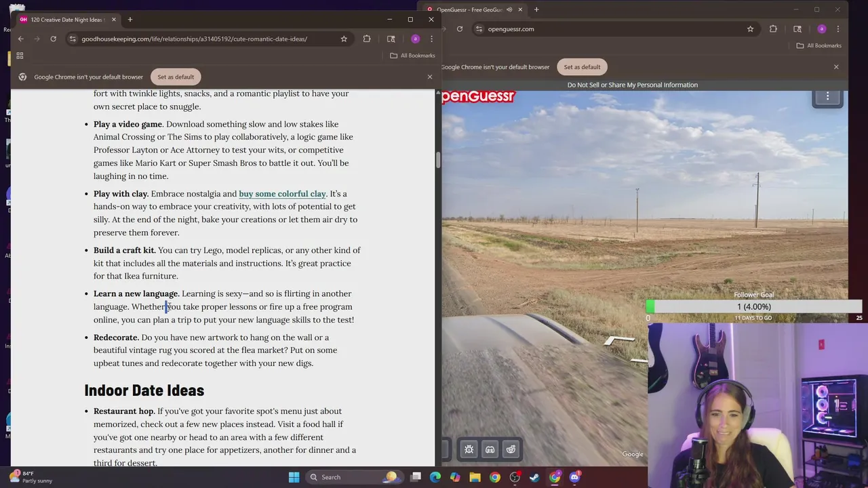The image size is (868, 488).
Task: Open the weather widget showing 84°F
Action: [32, 477]
